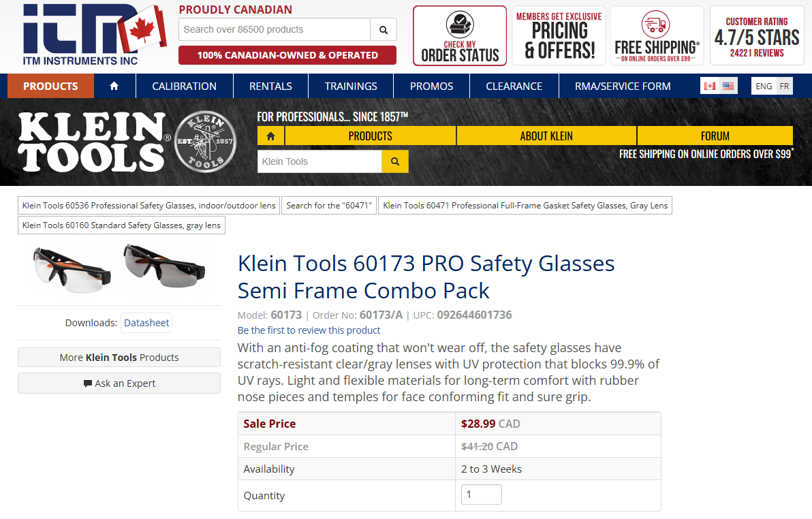
Task: Click the Quantity input field
Action: point(481,494)
